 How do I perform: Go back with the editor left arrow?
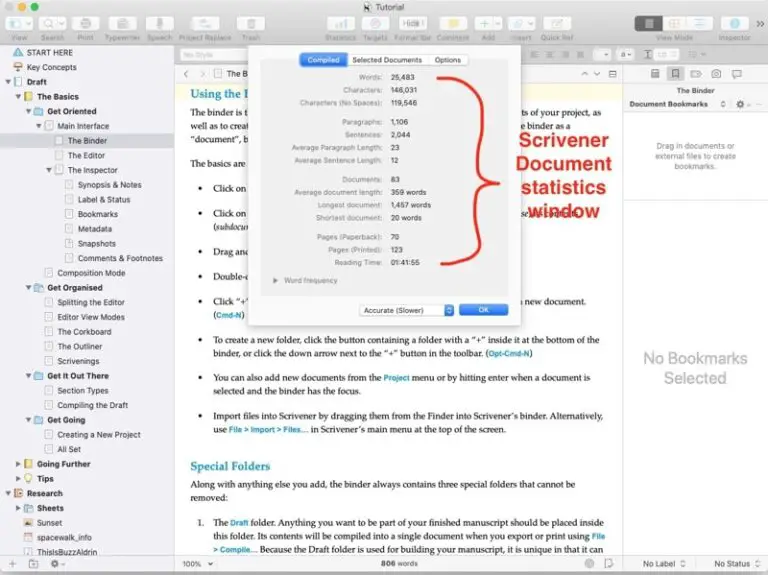(186, 74)
